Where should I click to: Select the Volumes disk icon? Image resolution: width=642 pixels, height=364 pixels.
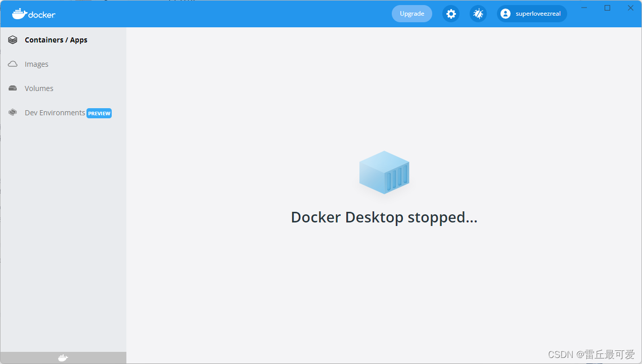pyautogui.click(x=12, y=88)
